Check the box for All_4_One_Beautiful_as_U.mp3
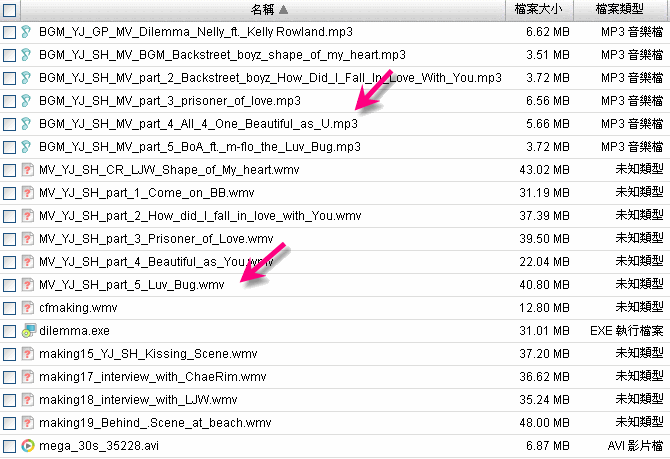The width and height of the screenshot is (670, 459). 9,124
